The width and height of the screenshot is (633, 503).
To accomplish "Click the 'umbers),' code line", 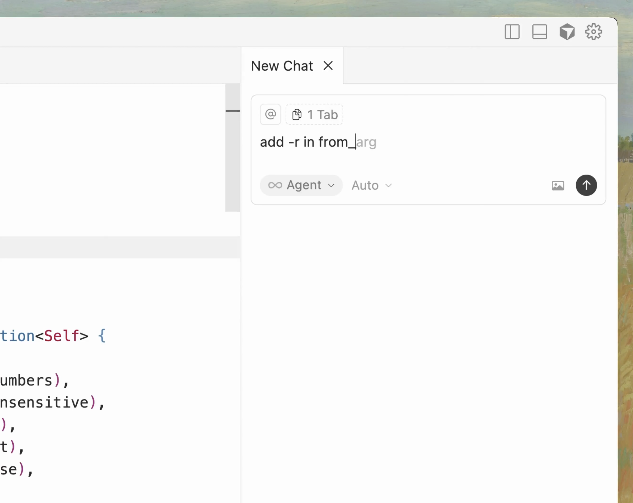I will (x=34, y=380).
